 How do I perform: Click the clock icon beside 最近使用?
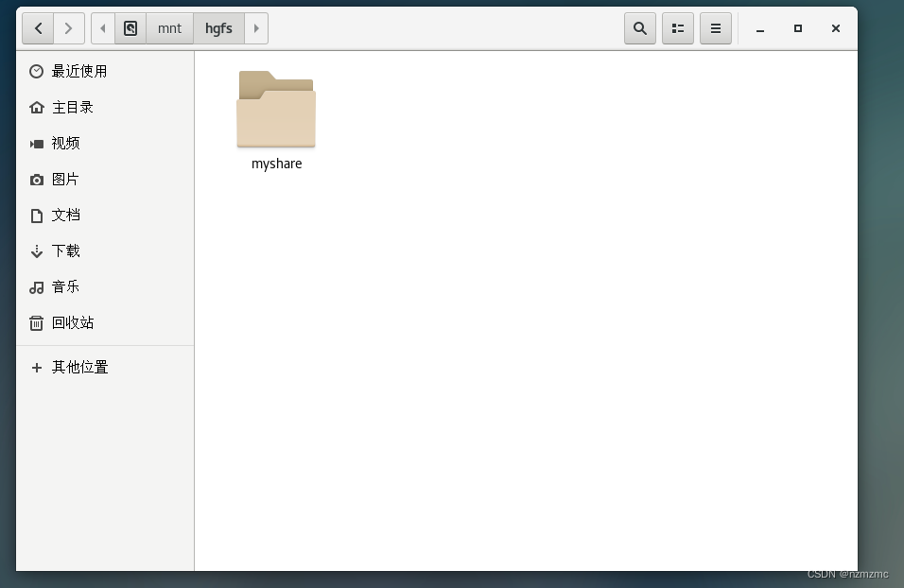coord(36,72)
